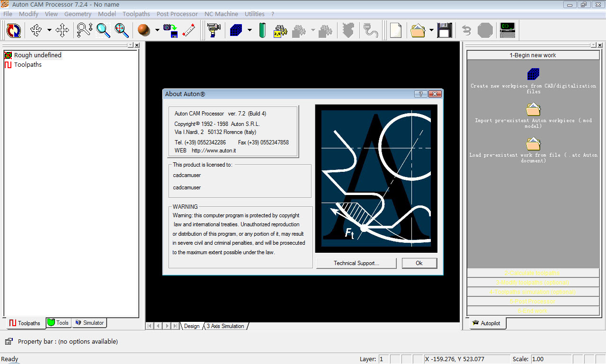
Task: Close the right Autopilot panel
Action: [600, 45]
